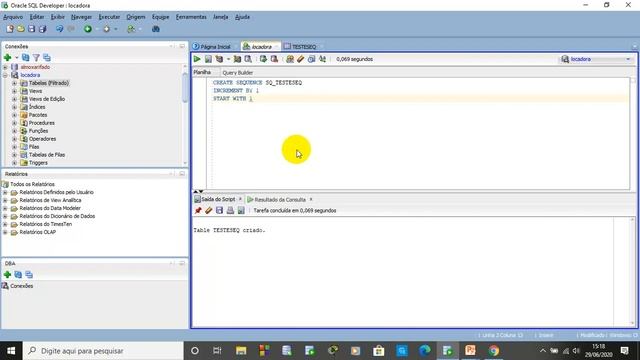Click the Run Script icon in worksheet toolbar
Screen dimensions: 640x360
click(208, 59)
